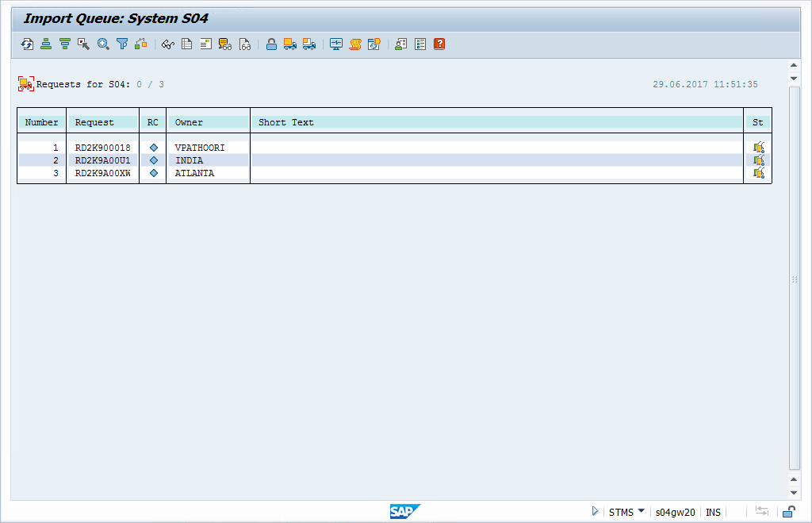The image size is (812, 523).
Task: Select request RD2K900018 row
Action: pyautogui.click(x=102, y=148)
